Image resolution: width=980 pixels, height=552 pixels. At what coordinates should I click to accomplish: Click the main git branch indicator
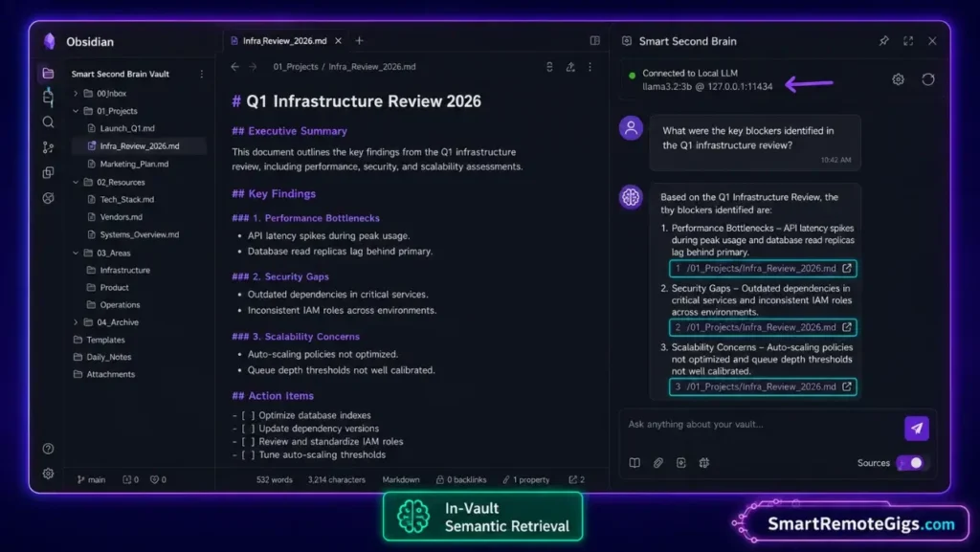click(x=91, y=479)
